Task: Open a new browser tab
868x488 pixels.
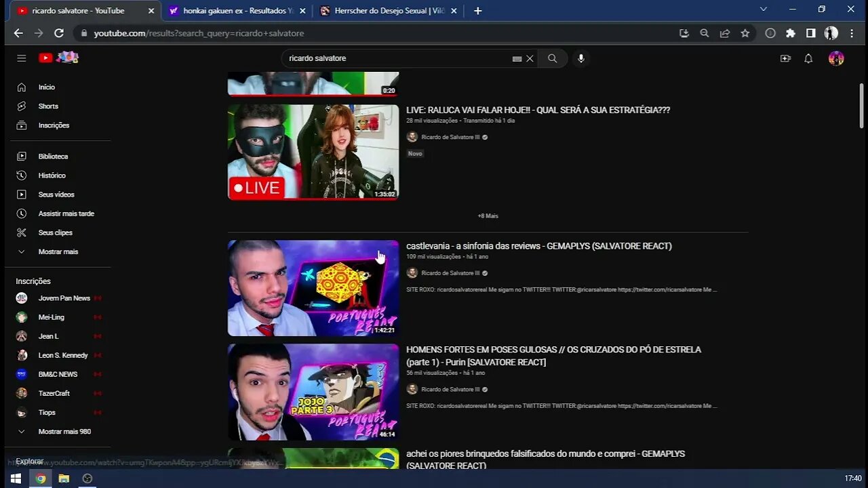Action: [477, 11]
